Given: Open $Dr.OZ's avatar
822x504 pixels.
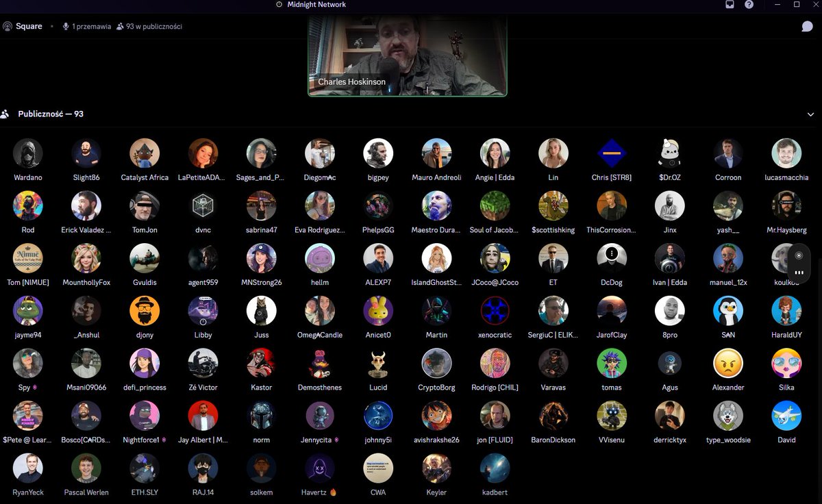Looking at the screenshot, I should click(670, 153).
